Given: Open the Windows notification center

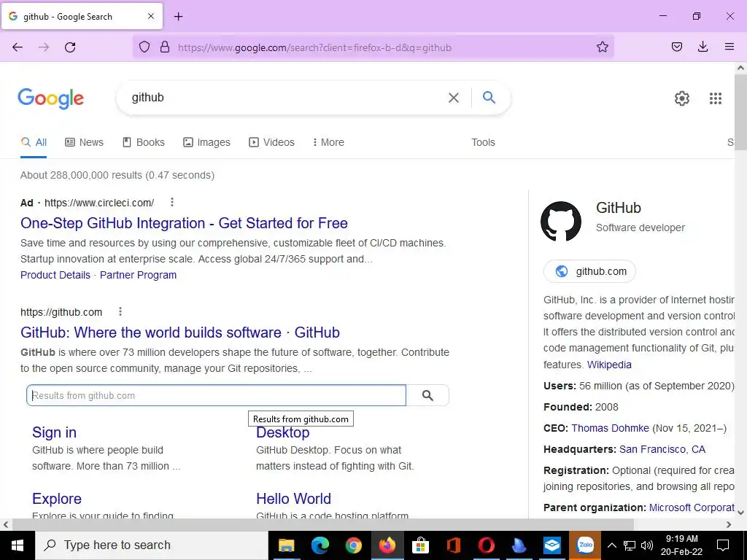Looking at the screenshot, I should 723,545.
